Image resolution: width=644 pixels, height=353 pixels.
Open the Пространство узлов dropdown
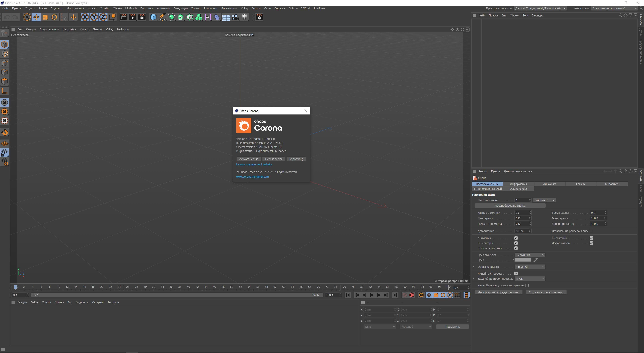[x=540, y=8]
